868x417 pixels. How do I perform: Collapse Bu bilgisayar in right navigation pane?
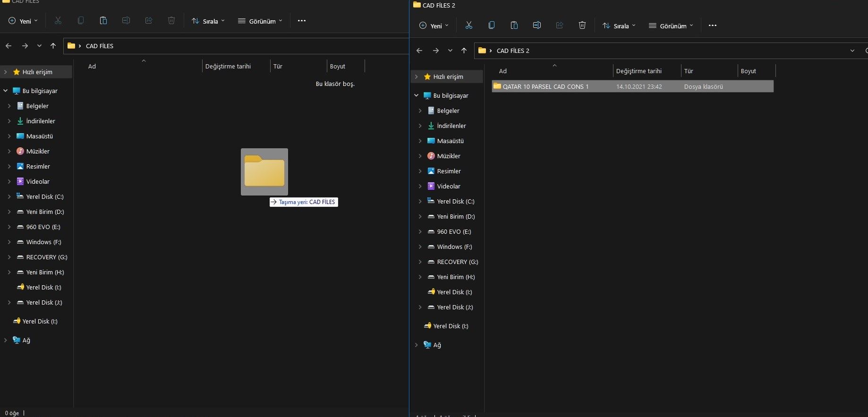pos(416,95)
